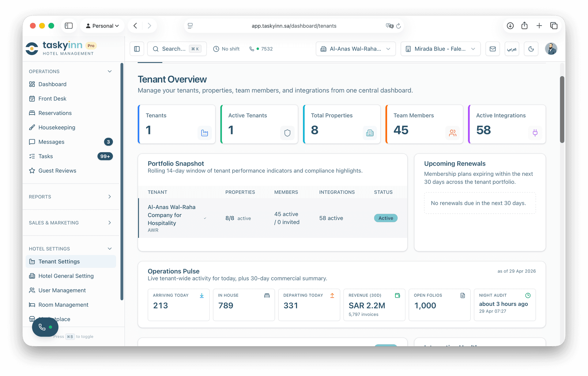Go to Guest Reviews menu item
The width and height of the screenshot is (588, 376).
(x=57, y=171)
